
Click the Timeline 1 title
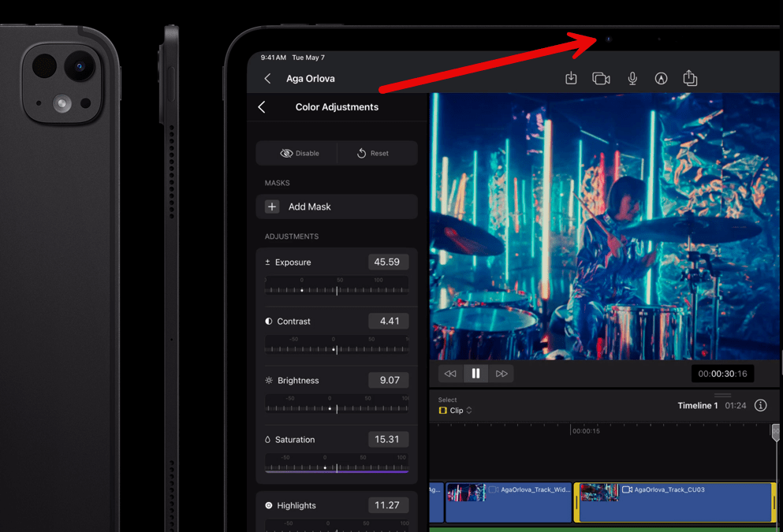tap(698, 405)
